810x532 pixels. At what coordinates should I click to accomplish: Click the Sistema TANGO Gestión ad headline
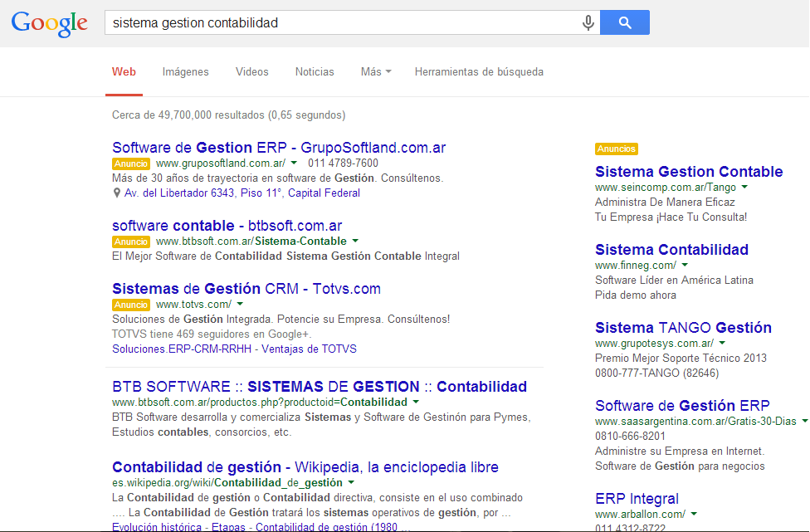click(683, 327)
